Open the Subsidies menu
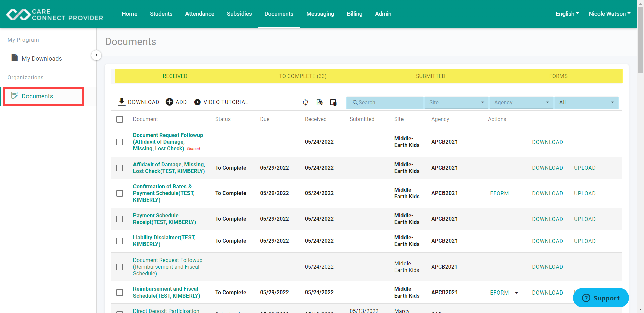Viewport: 644px width, 313px height. click(239, 14)
